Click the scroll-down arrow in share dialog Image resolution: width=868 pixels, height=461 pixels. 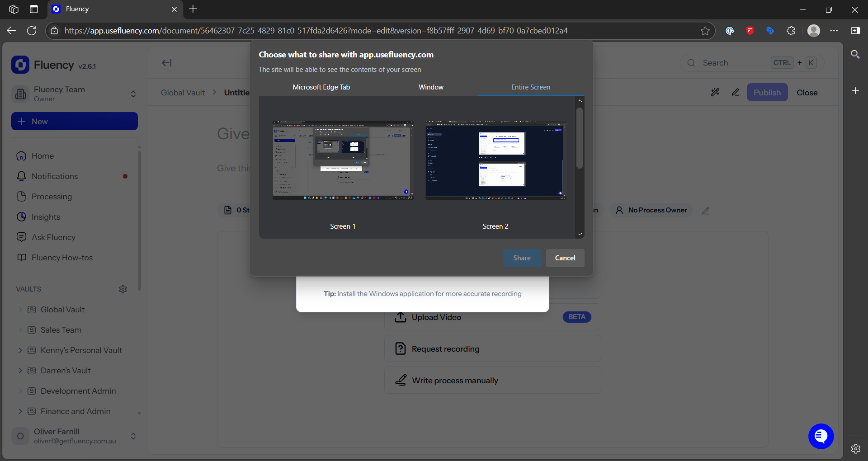pyautogui.click(x=580, y=234)
